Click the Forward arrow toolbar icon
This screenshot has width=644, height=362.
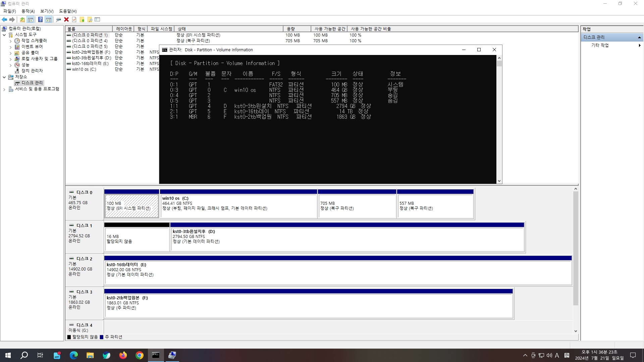[12, 19]
